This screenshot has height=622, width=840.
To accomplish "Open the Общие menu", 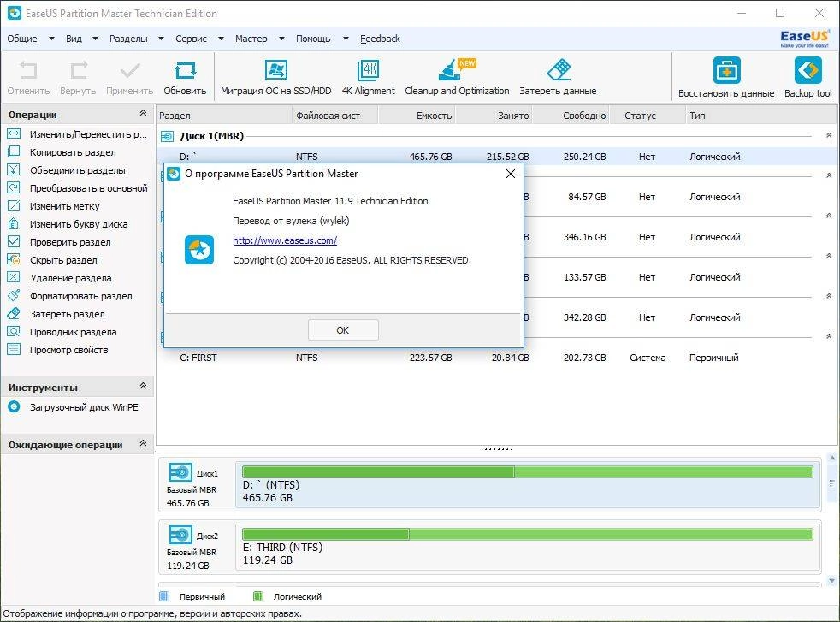I will click(x=22, y=39).
